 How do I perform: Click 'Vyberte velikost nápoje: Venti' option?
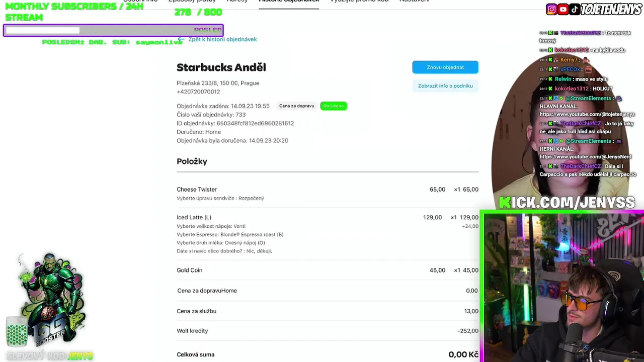click(x=211, y=226)
